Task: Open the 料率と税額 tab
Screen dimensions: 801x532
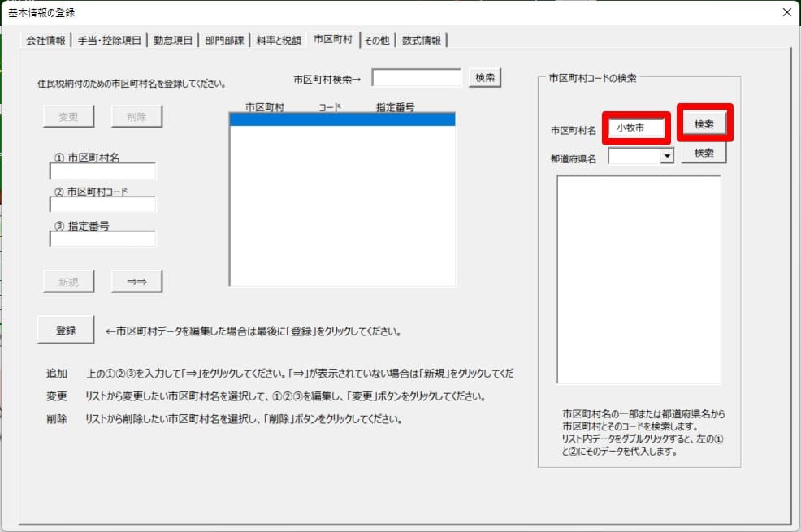Action: [279, 40]
